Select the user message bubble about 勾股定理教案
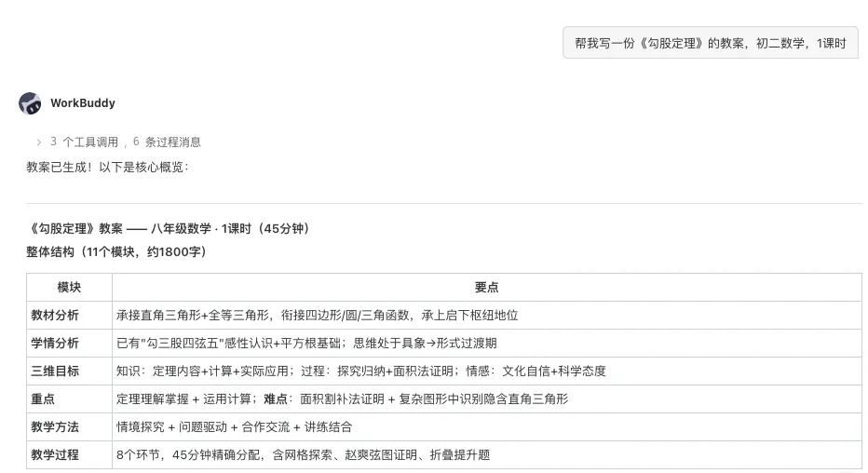Image resolution: width=868 pixels, height=473 pixels. 711,43
